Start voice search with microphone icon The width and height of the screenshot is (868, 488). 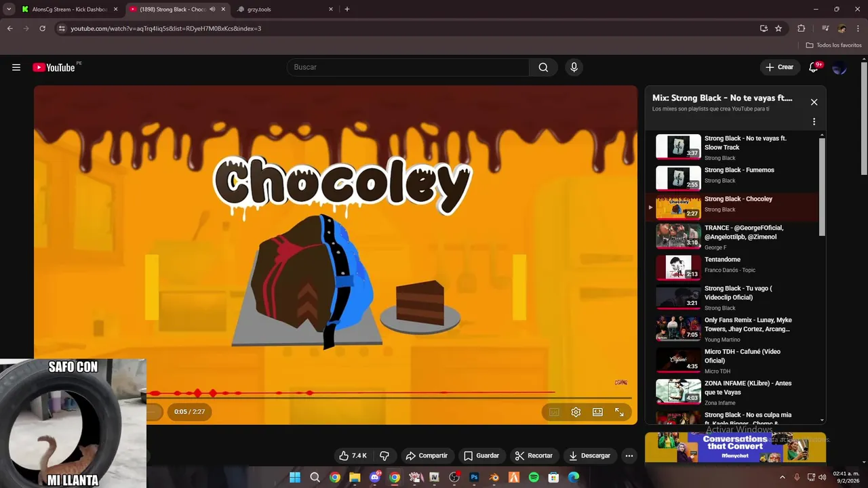(574, 67)
